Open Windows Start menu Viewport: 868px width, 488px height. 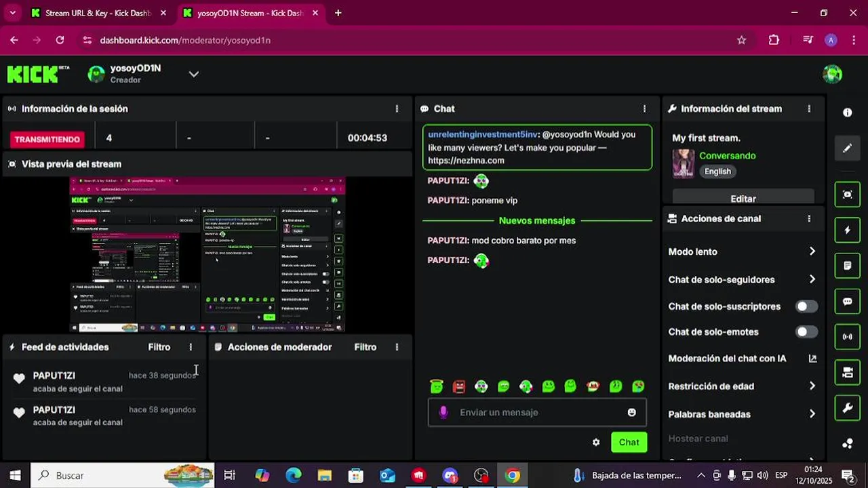click(15, 476)
